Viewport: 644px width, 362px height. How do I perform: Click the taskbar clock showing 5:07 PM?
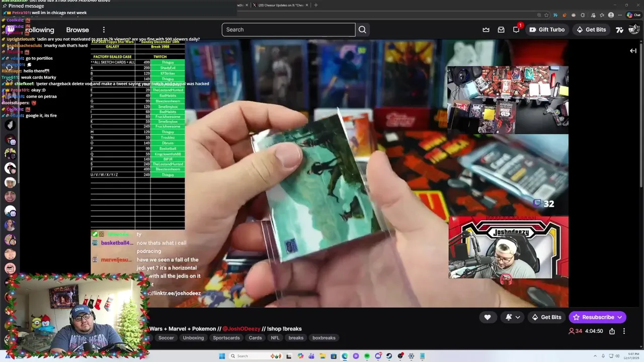[631, 356]
